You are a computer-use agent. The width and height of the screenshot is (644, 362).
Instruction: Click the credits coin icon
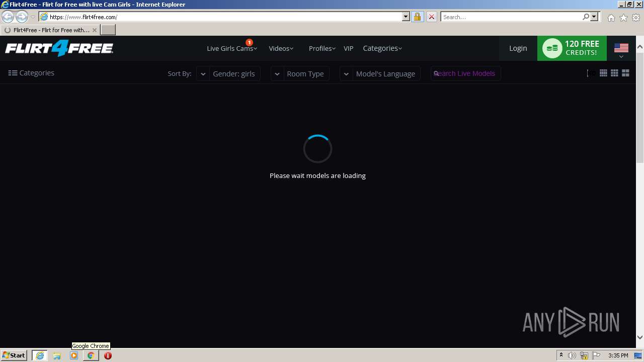pyautogui.click(x=552, y=48)
